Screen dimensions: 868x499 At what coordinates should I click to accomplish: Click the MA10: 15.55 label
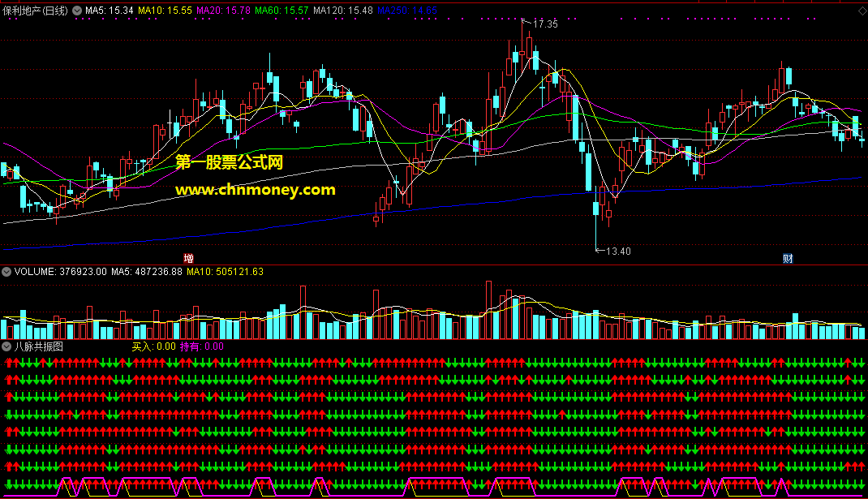pos(165,11)
